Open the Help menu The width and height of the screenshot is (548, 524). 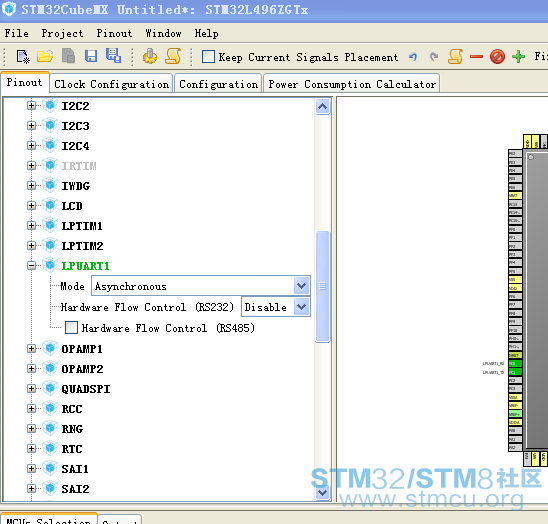pyautogui.click(x=207, y=33)
